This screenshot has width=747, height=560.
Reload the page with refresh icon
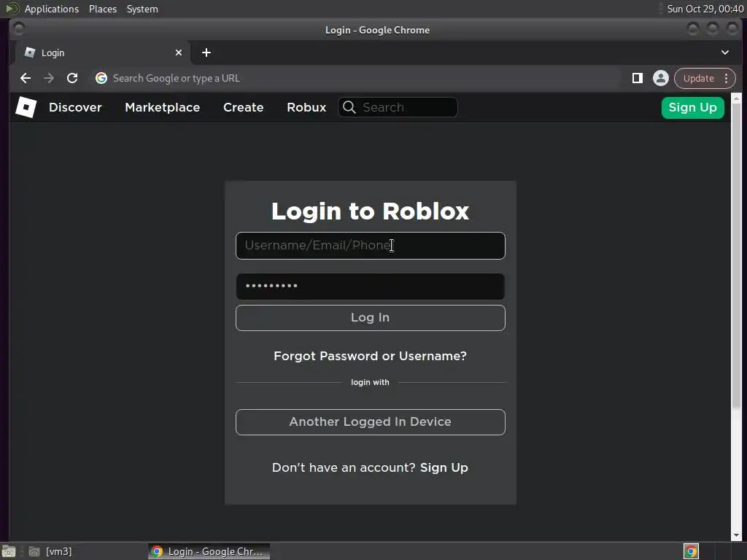[x=72, y=78]
